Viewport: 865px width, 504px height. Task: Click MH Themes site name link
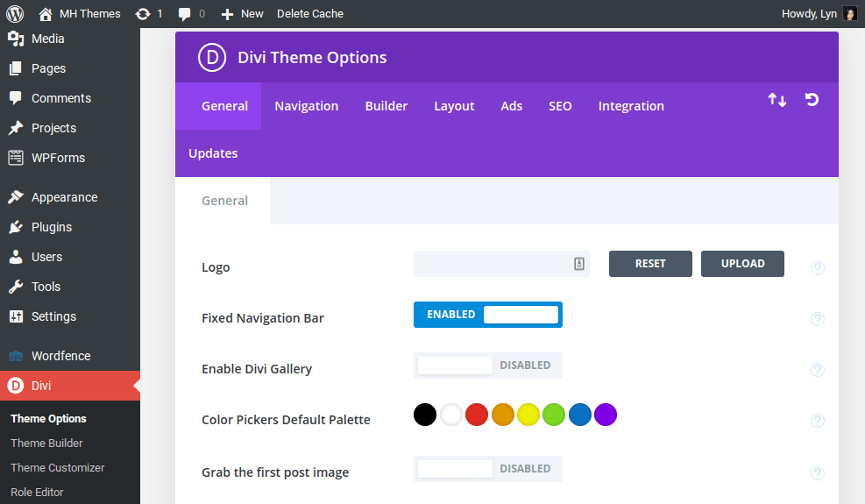90,14
